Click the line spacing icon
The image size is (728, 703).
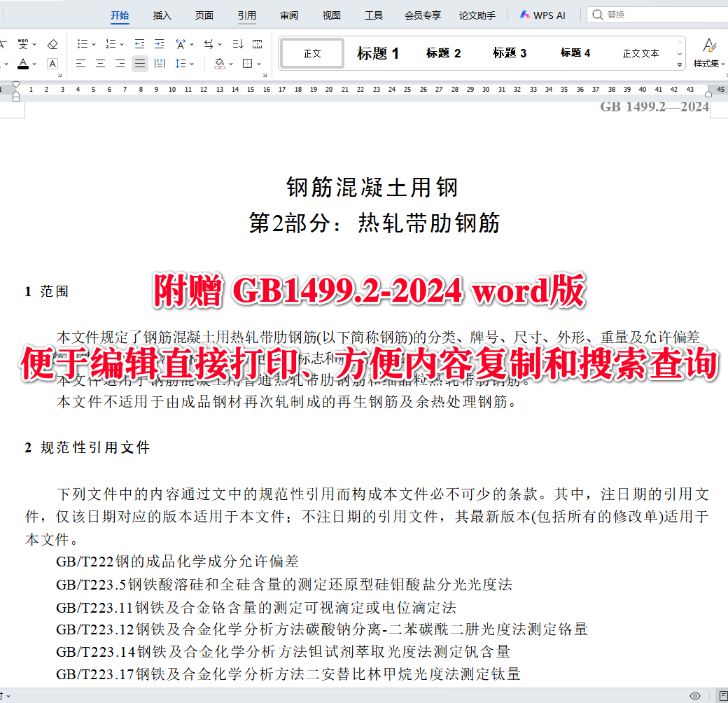(181, 64)
